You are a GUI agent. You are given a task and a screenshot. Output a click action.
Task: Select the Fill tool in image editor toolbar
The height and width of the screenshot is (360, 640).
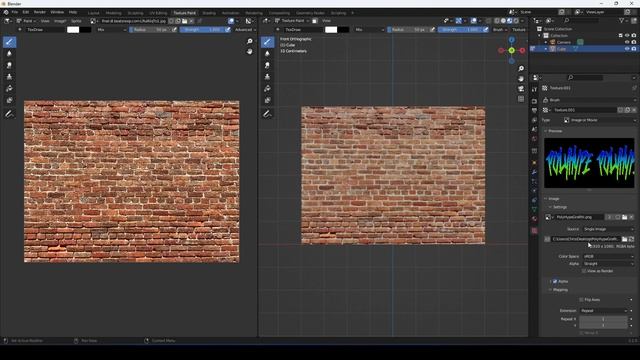tap(9, 89)
